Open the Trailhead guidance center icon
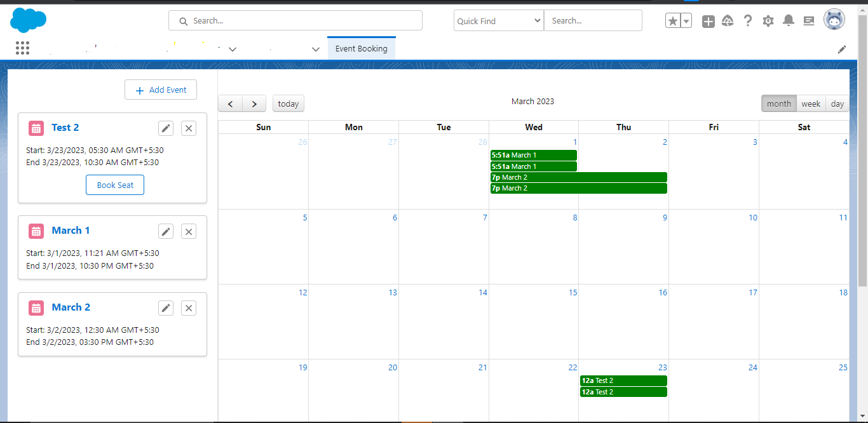Viewport: 868px width, 423px height. [x=728, y=20]
